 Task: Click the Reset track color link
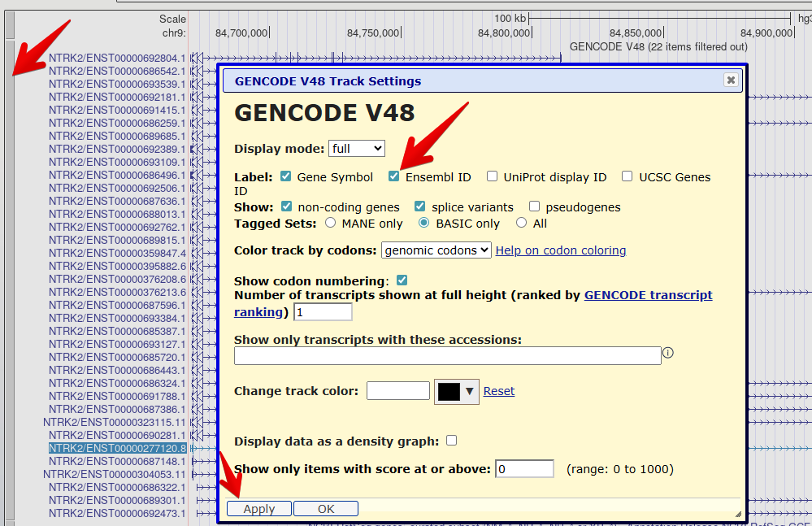pos(499,391)
